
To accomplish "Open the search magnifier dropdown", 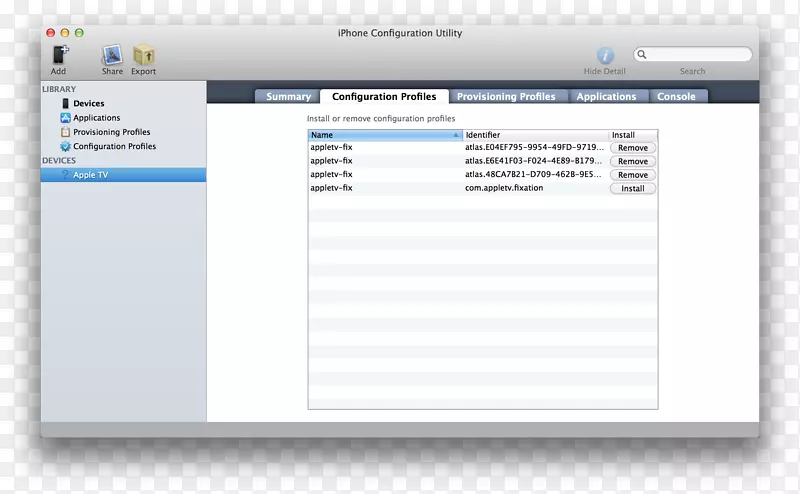I will (642, 55).
